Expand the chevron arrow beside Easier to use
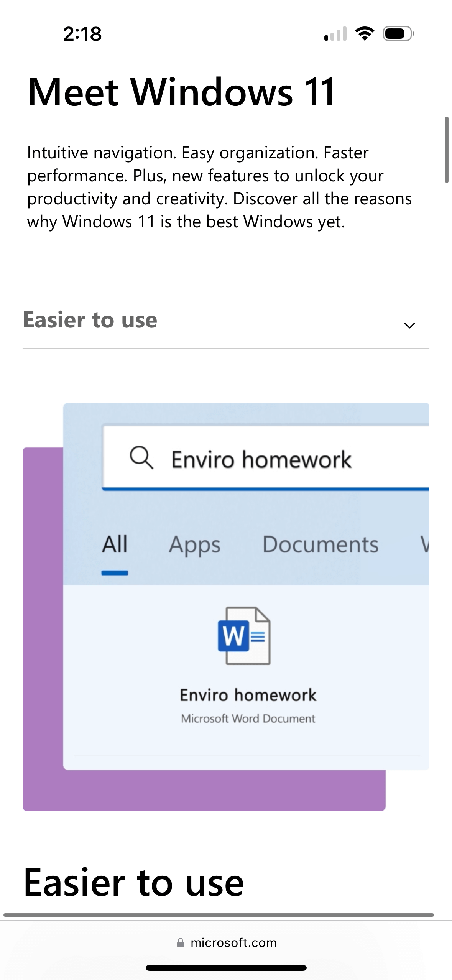The width and height of the screenshot is (452, 980). 409,326
